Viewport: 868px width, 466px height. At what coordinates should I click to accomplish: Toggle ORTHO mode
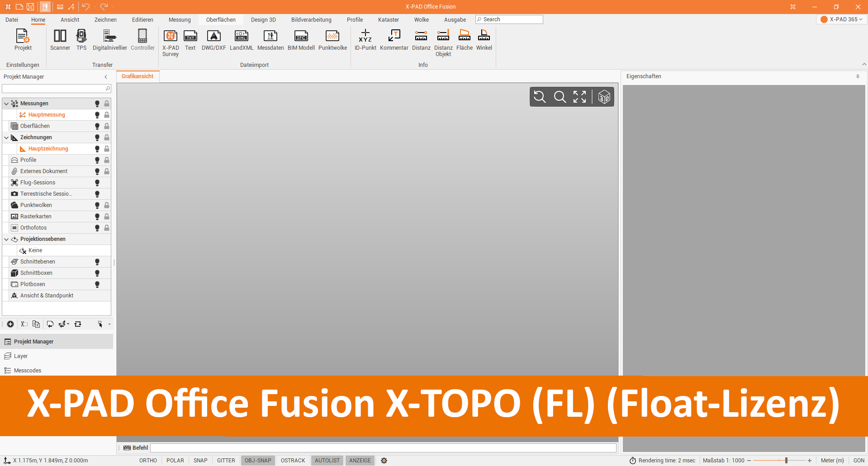(148, 461)
